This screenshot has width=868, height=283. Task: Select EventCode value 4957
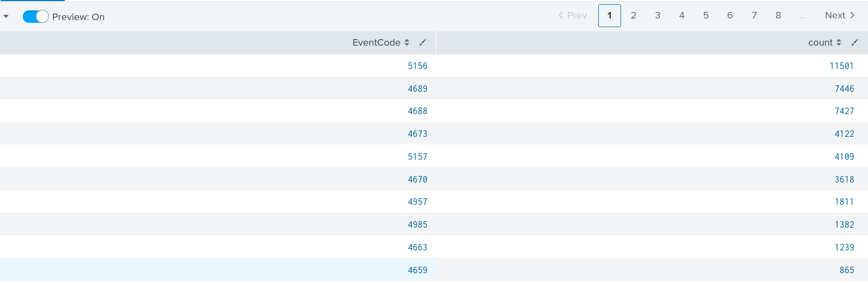tap(418, 202)
